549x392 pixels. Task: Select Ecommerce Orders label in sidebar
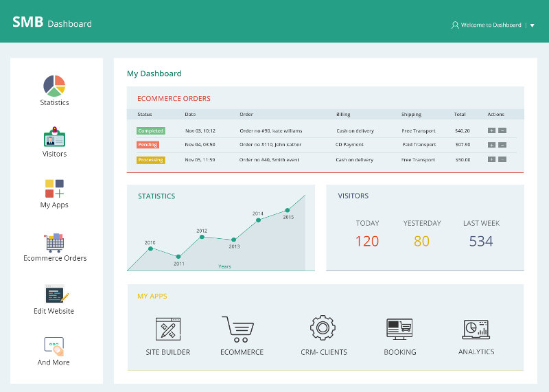coord(55,258)
